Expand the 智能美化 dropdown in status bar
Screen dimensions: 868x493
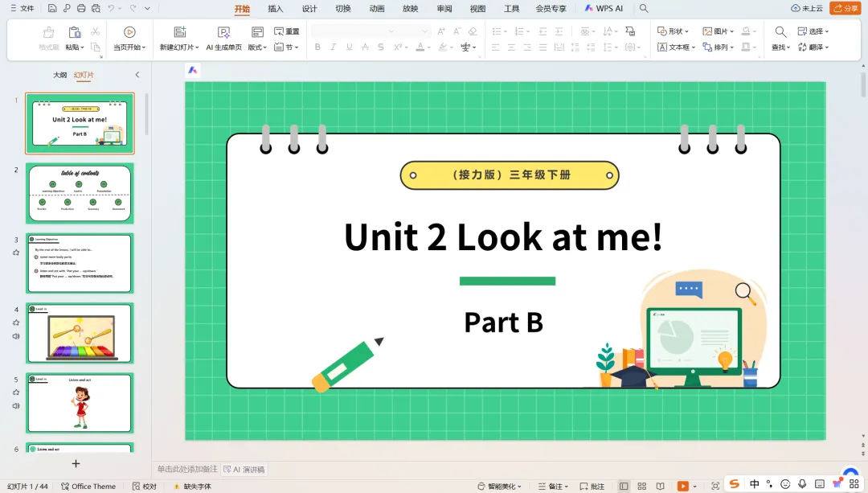(x=500, y=487)
